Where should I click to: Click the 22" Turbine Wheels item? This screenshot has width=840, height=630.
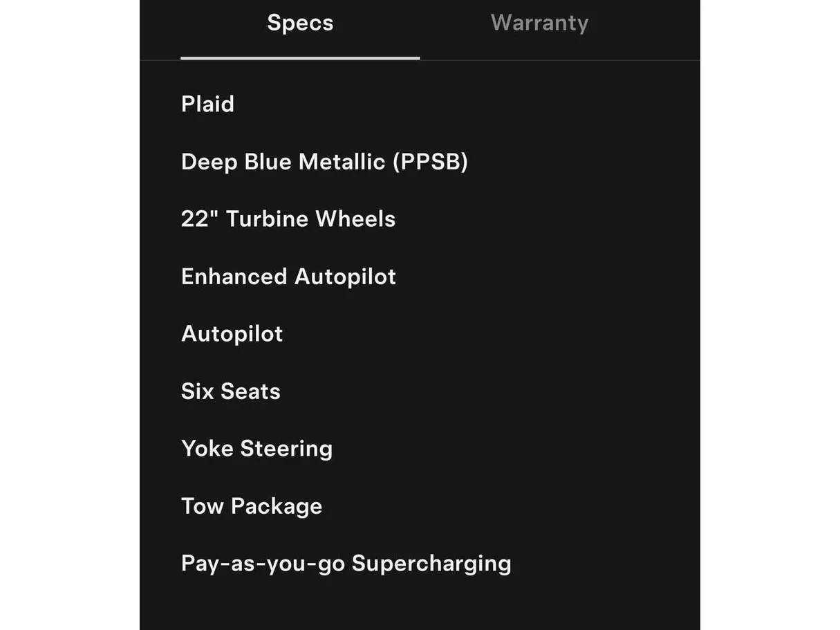click(x=288, y=219)
